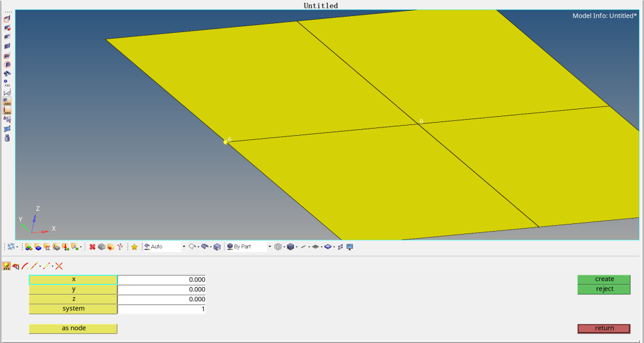644x343 pixels.
Task: Click the red return button
Action: pos(603,328)
